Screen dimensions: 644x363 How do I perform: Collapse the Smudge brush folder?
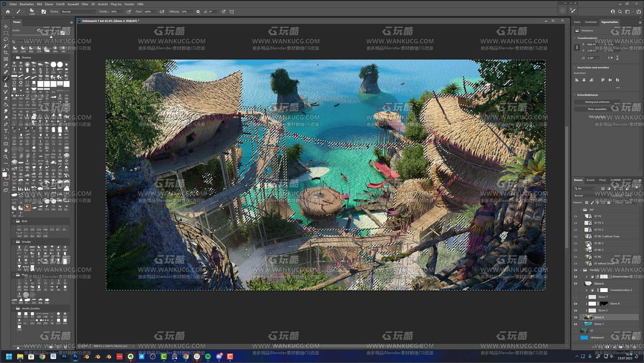click(14, 241)
